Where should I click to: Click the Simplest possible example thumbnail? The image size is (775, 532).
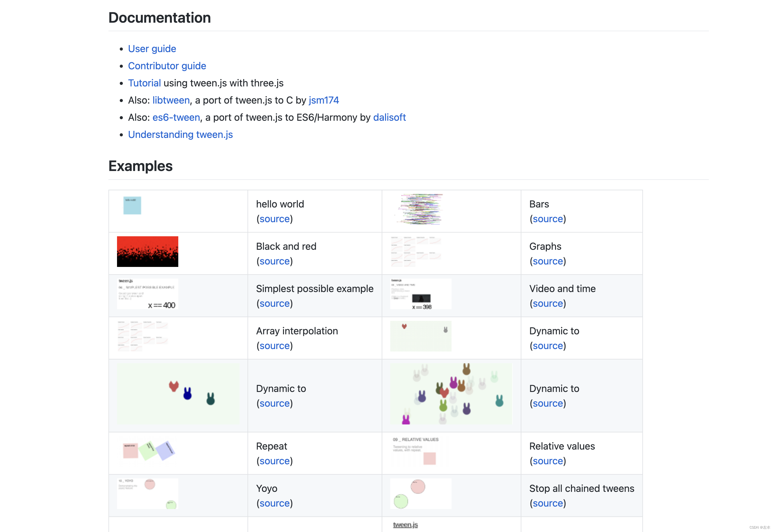tap(147, 294)
